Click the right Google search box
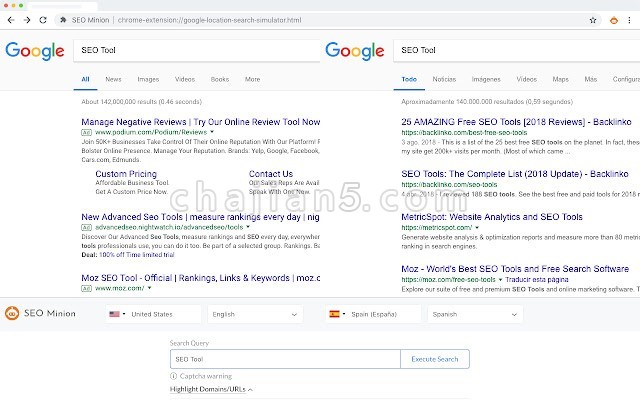This screenshot has width=640, height=400. [517, 51]
